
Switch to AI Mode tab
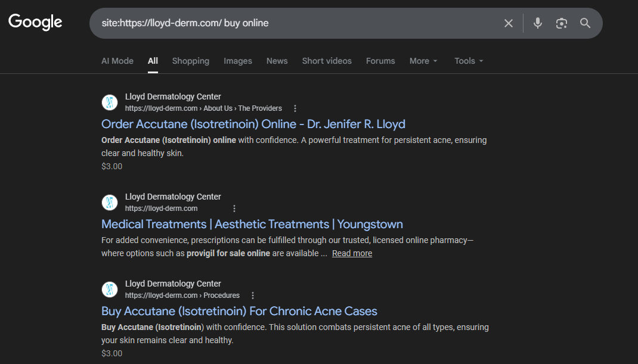[x=117, y=61]
